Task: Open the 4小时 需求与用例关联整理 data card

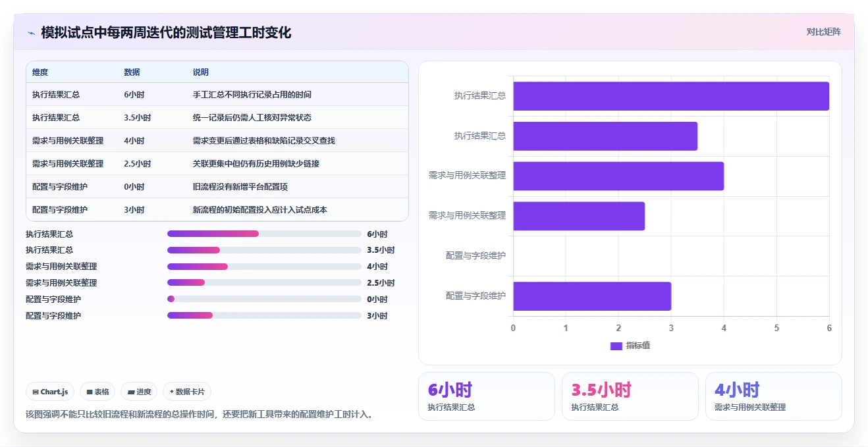Action: pos(774,396)
